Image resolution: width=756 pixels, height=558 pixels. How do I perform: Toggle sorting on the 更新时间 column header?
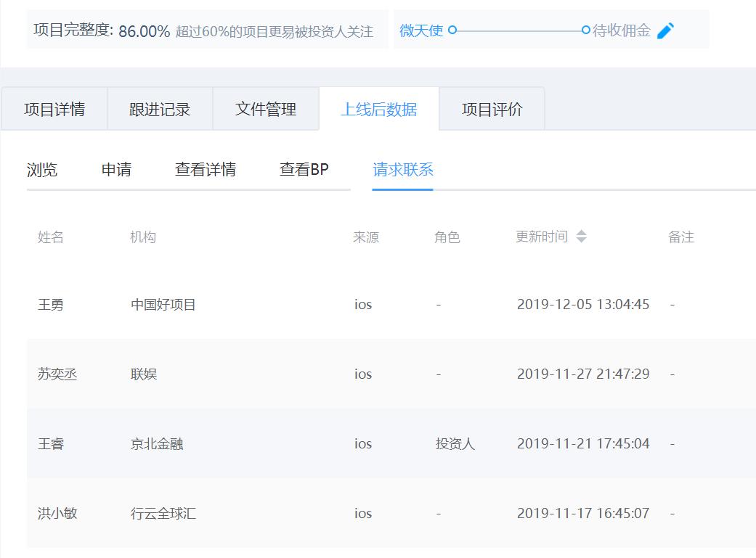click(x=541, y=235)
